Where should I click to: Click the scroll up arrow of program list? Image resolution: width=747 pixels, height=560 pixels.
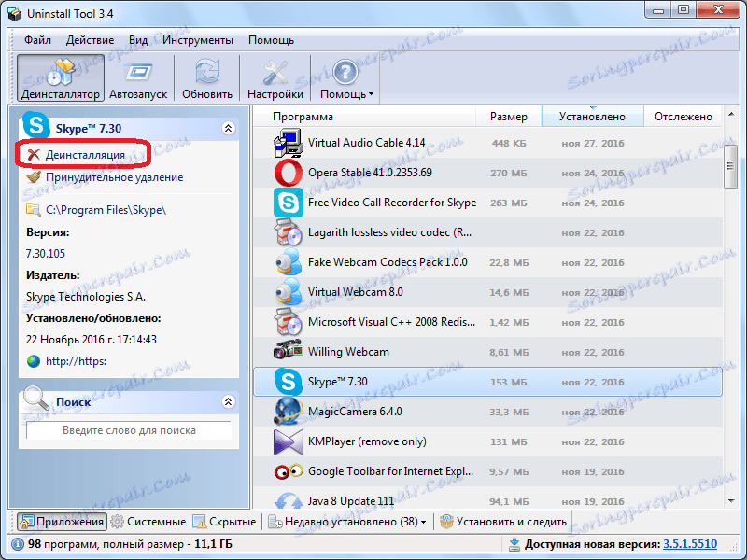731,114
